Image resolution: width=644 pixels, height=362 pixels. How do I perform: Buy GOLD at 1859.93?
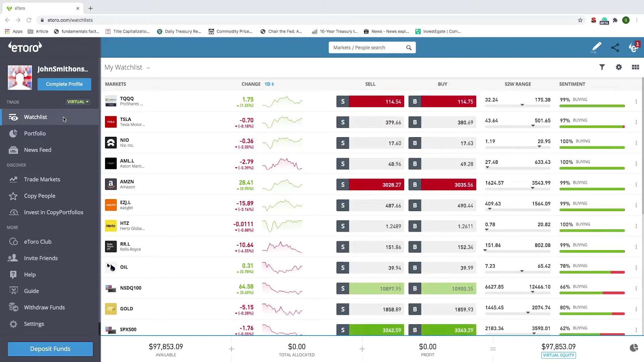pos(442,309)
